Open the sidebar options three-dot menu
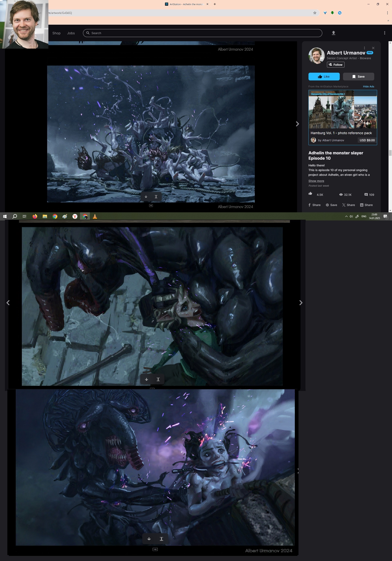Viewport: 392px width, 561px height. (364, 48)
